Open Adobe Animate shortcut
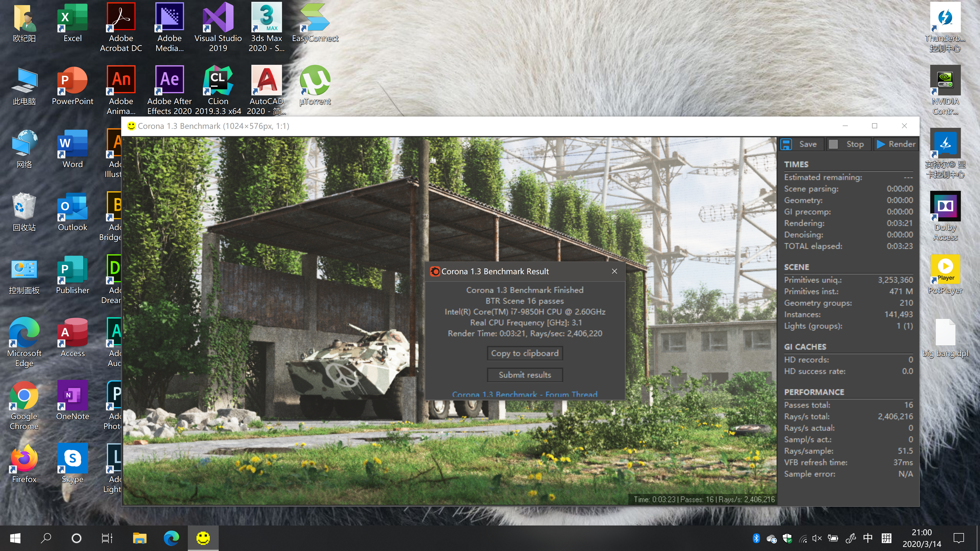Image resolution: width=980 pixels, height=551 pixels. click(121, 91)
